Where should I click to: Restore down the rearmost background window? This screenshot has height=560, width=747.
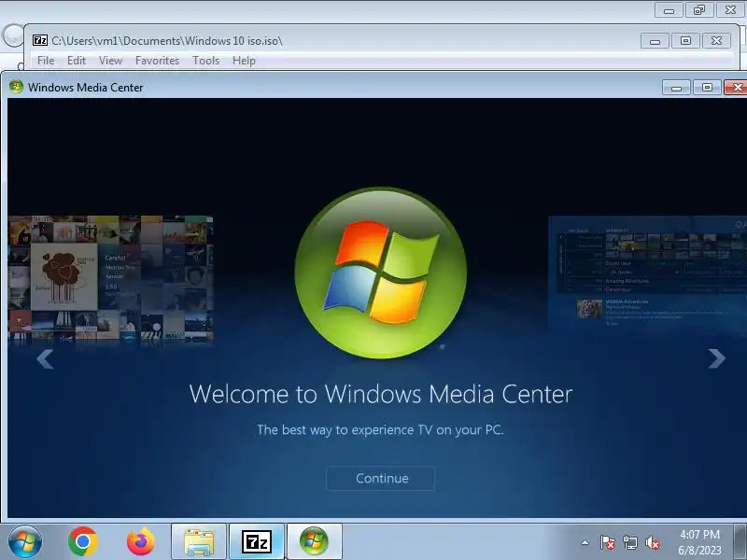click(699, 10)
